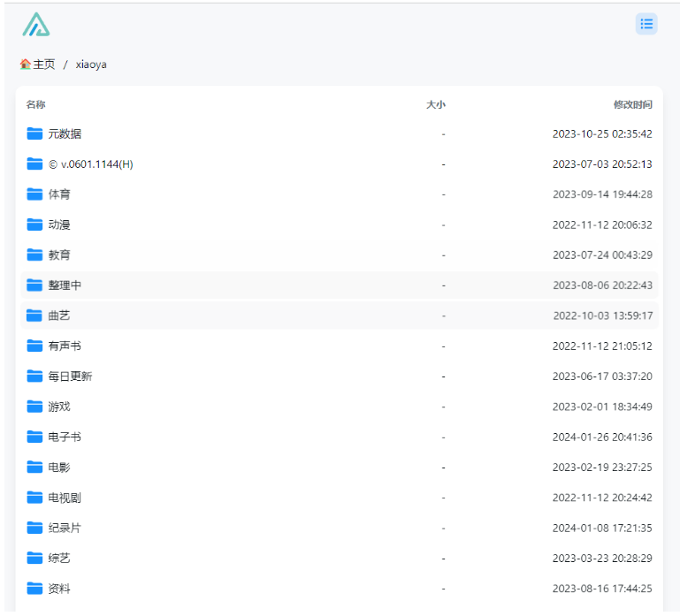This screenshot has height=616, width=680.
Task: Open the 有声书 folder
Action: tap(65, 346)
